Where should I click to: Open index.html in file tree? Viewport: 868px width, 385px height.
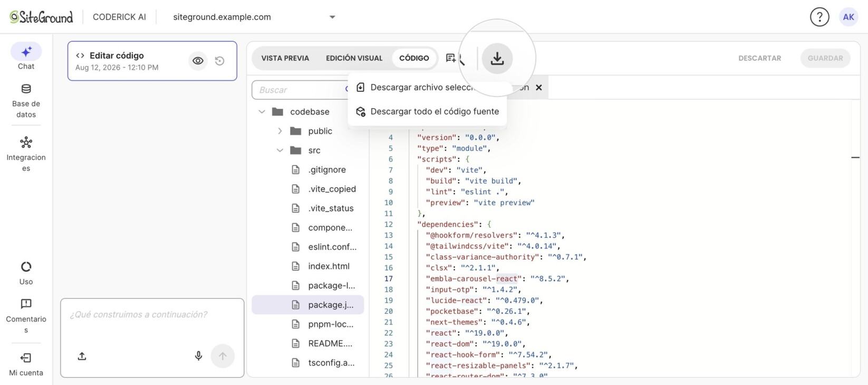click(307, 266)
